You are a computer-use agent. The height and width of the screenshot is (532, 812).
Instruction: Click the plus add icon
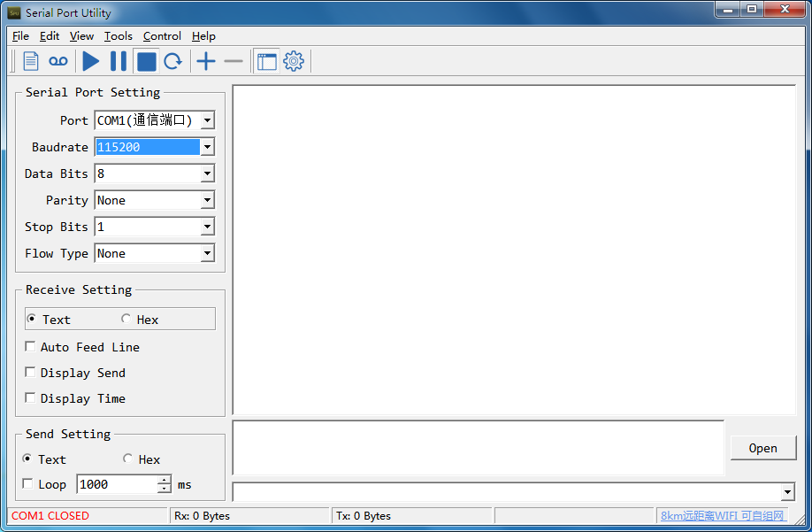[205, 61]
